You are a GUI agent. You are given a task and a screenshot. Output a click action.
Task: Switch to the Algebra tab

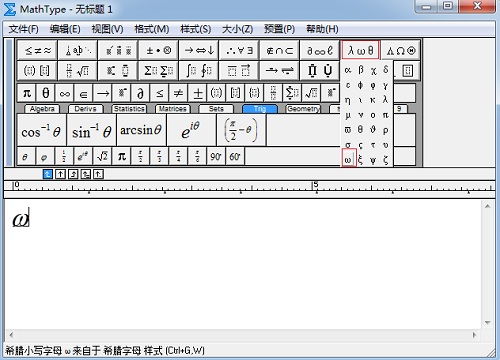click(42, 109)
